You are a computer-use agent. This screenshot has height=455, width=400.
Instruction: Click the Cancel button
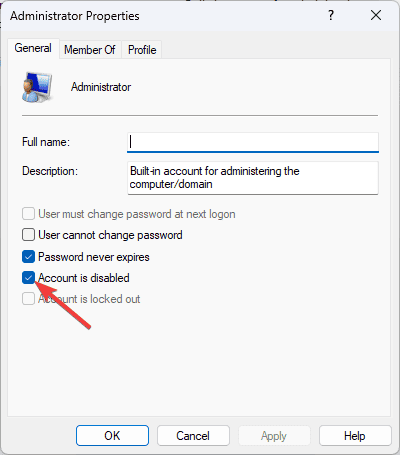point(193,436)
